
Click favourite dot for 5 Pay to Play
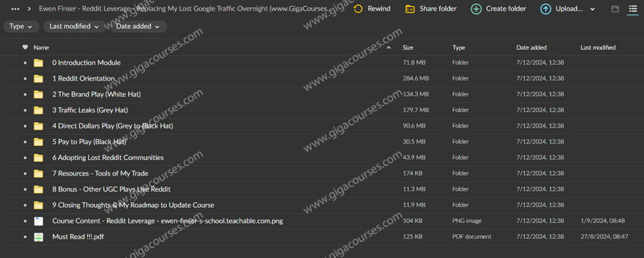pyautogui.click(x=25, y=142)
